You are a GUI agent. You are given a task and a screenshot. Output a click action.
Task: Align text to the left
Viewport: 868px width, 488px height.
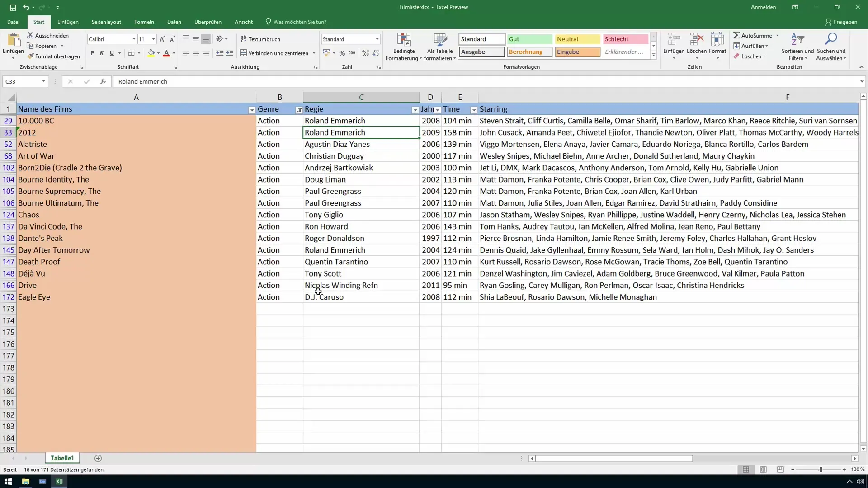click(185, 53)
